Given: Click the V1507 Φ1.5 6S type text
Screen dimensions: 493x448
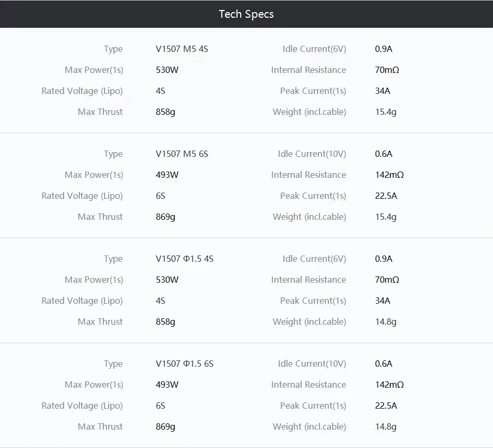Looking at the screenshot, I should coord(185,364).
